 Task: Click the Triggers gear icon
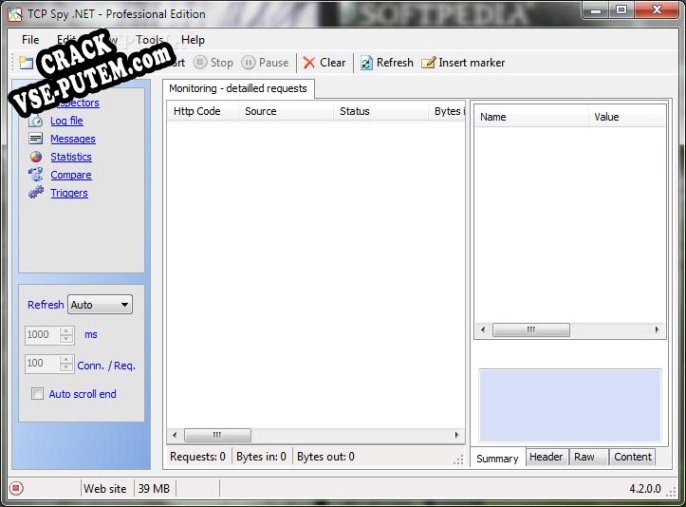click(36, 193)
